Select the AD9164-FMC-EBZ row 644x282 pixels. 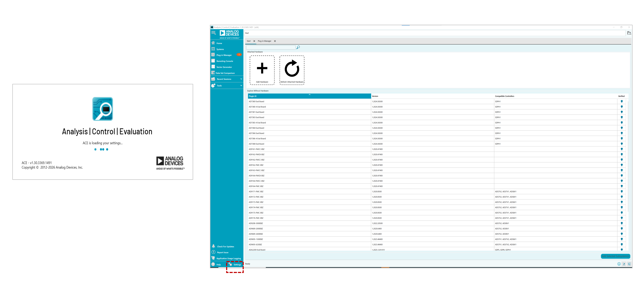click(437, 186)
